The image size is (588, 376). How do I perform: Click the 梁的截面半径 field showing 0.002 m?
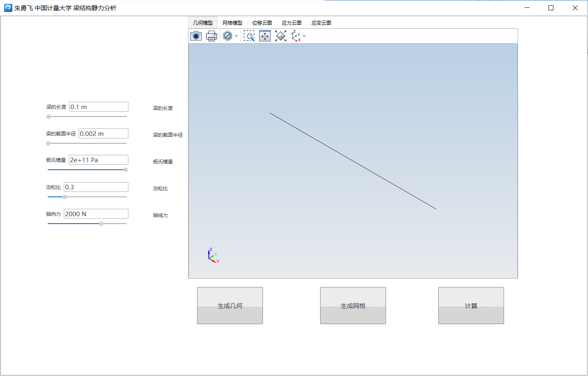tap(104, 133)
